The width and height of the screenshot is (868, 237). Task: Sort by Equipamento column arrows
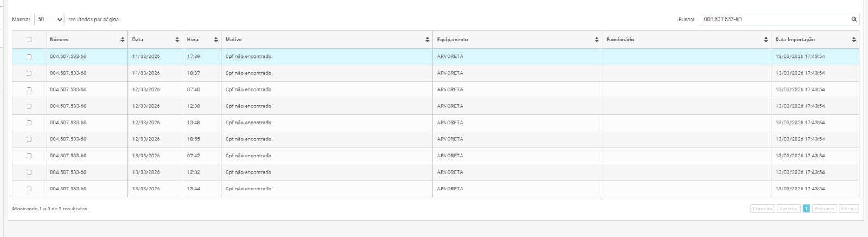(597, 40)
